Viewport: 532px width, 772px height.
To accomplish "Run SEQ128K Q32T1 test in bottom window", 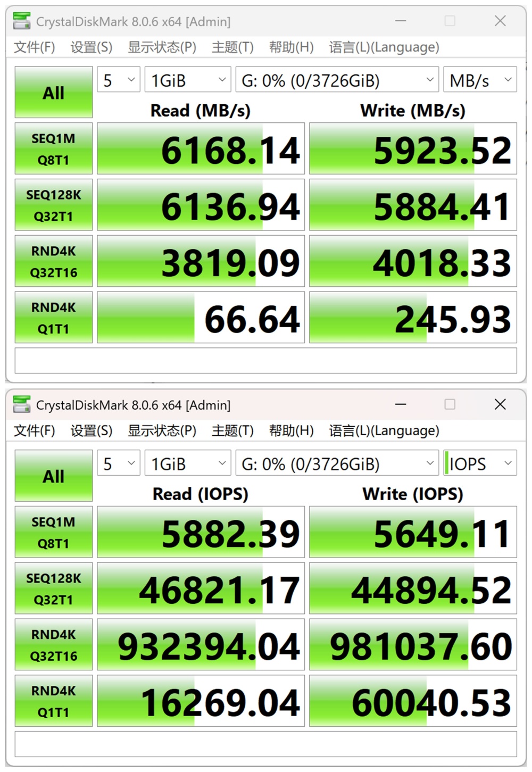I will coord(54,588).
